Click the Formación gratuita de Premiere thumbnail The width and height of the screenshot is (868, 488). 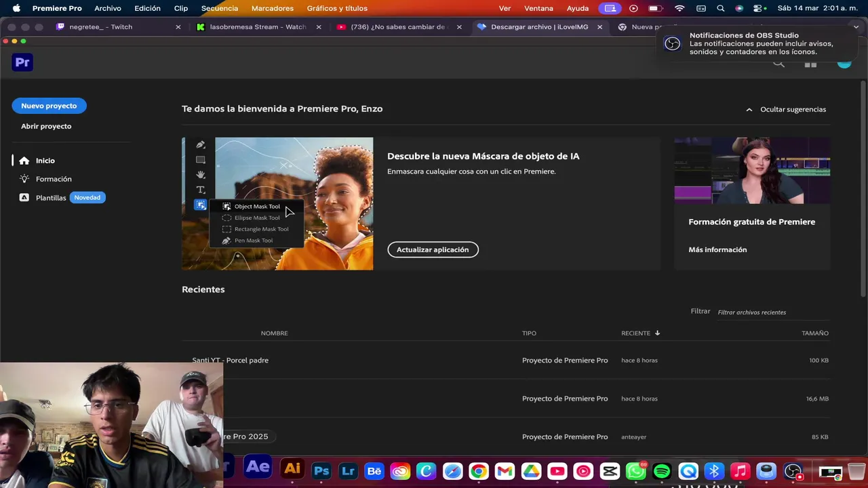(752, 170)
